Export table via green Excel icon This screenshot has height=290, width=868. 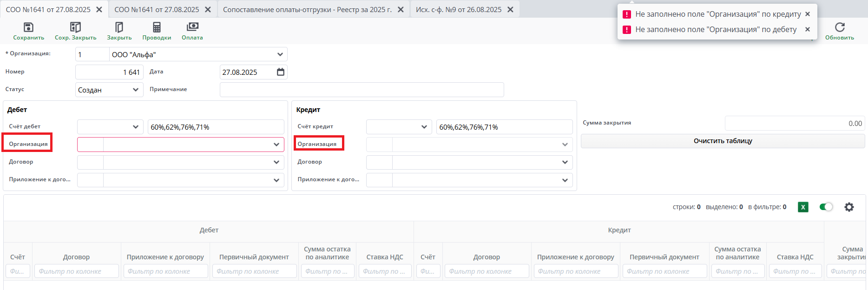[803, 207]
